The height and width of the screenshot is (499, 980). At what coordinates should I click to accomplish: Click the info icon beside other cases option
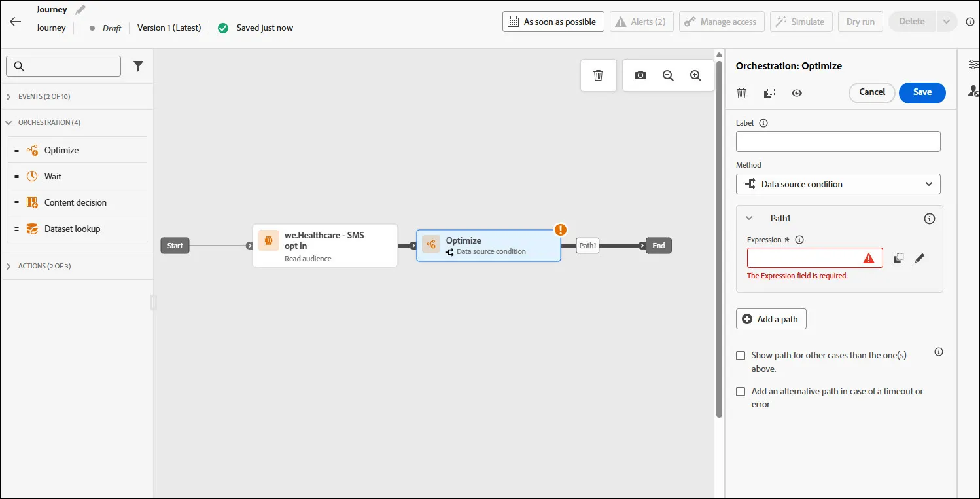point(939,352)
